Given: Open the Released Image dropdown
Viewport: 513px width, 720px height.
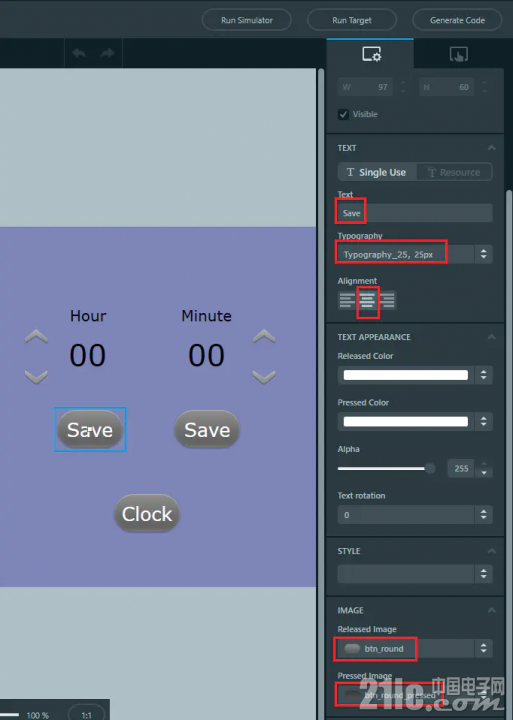Looking at the screenshot, I should pyautogui.click(x=415, y=648).
